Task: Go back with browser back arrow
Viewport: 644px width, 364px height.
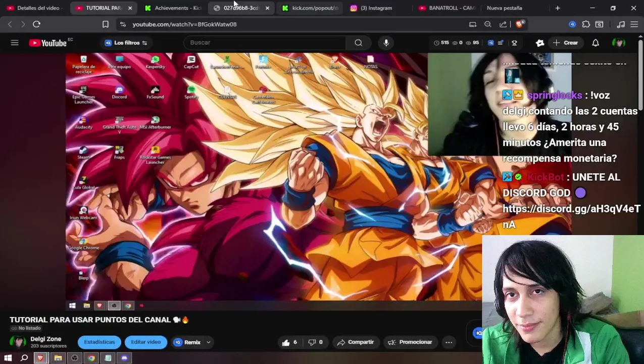Action: coord(10,24)
